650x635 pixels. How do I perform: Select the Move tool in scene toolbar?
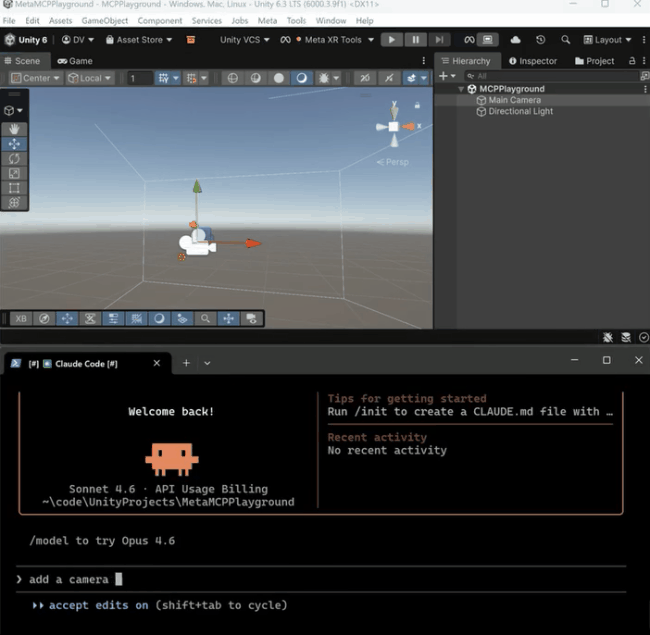pos(14,144)
